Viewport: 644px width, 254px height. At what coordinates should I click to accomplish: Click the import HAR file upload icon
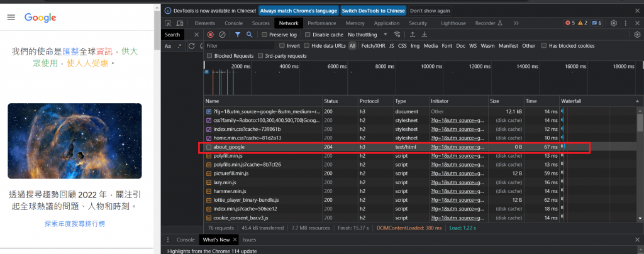pos(413,35)
